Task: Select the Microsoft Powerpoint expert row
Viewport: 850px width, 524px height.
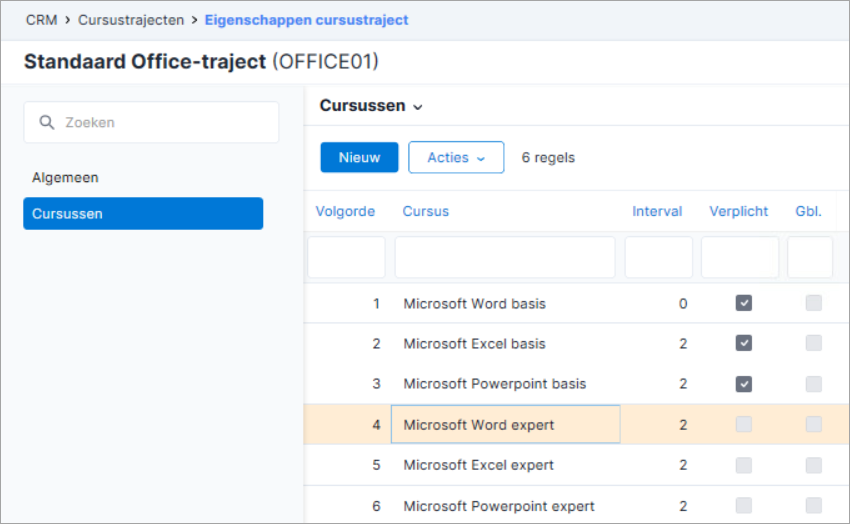Action: [576, 505]
